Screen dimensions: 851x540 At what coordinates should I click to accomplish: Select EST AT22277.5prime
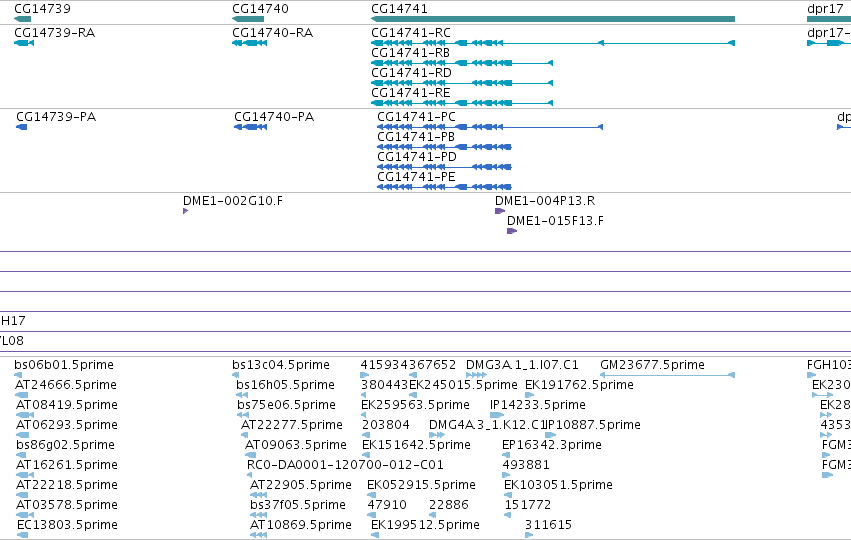point(292,425)
